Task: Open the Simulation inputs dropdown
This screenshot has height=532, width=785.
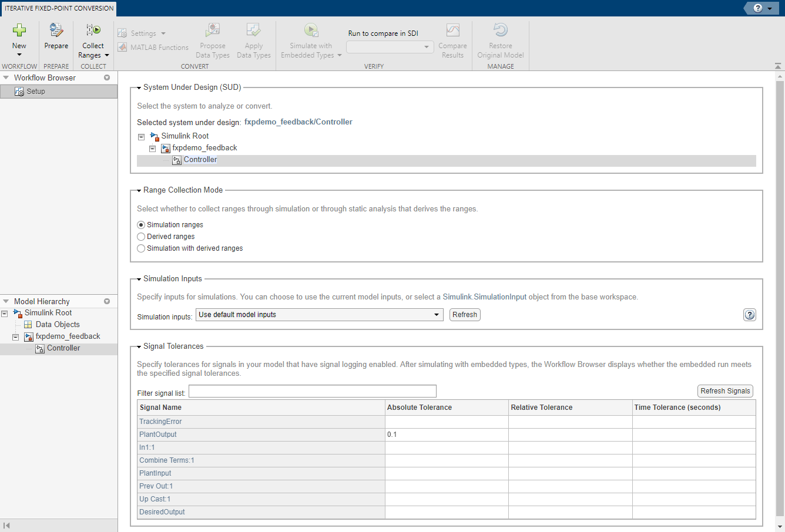Action: coord(320,315)
